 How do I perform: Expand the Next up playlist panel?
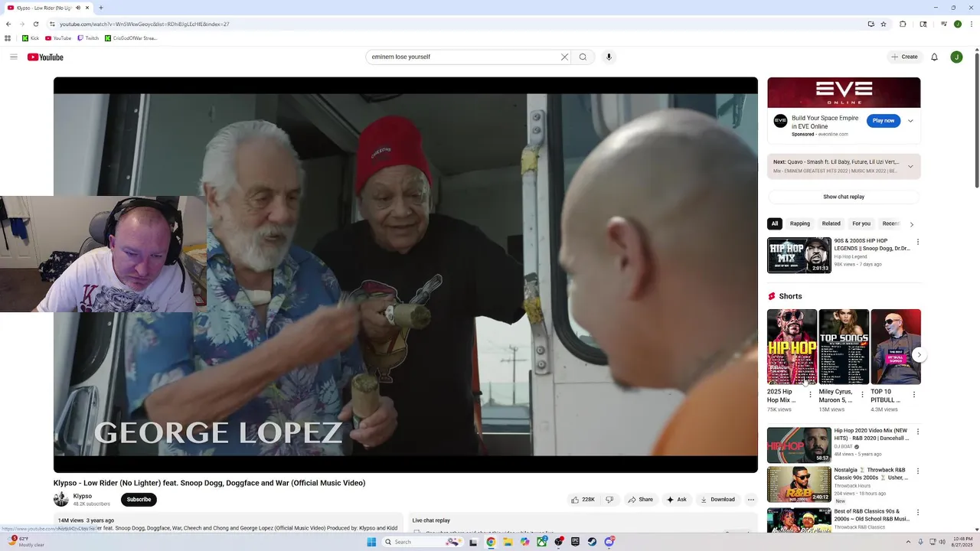[x=910, y=166]
